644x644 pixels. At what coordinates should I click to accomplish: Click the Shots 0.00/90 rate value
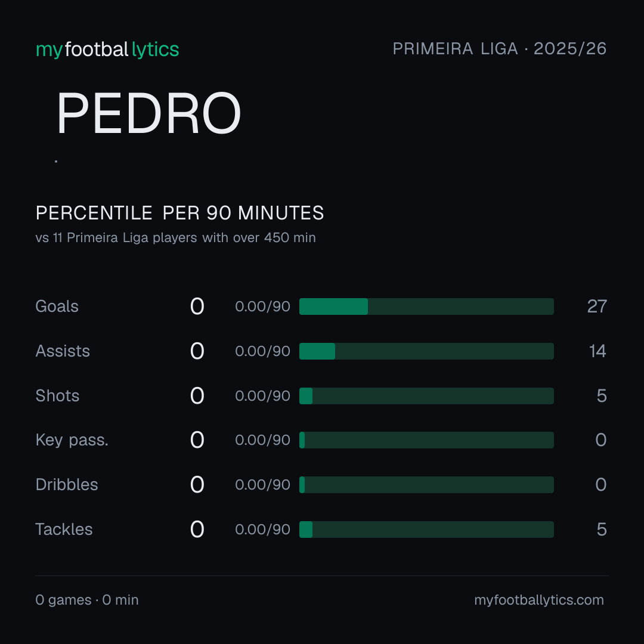point(263,396)
